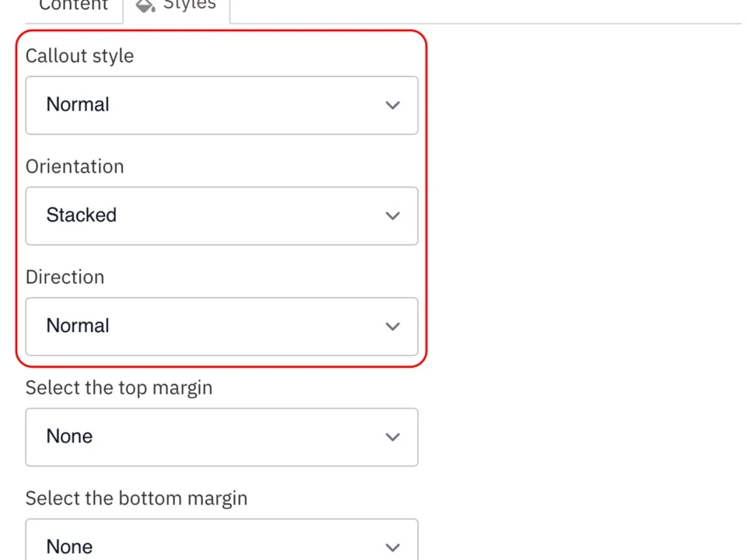This screenshot has width=747, height=560.
Task: Click the Direction label text
Action: (65, 277)
